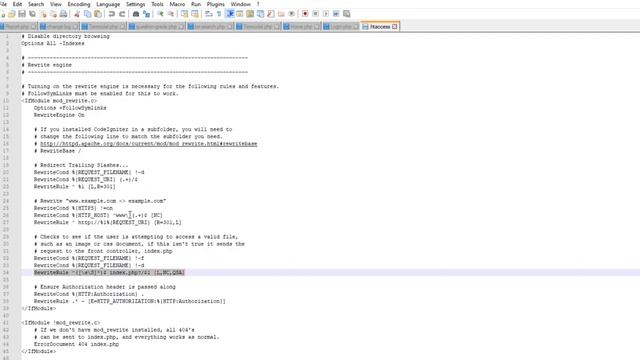Open the View menu
The width and height of the screenshot is (640, 360).
pos(56,4)
